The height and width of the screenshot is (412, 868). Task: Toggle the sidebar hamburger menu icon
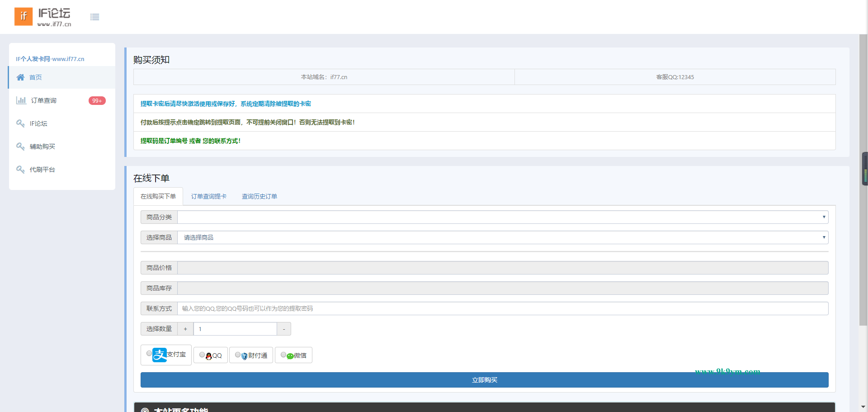pos(94,17)
